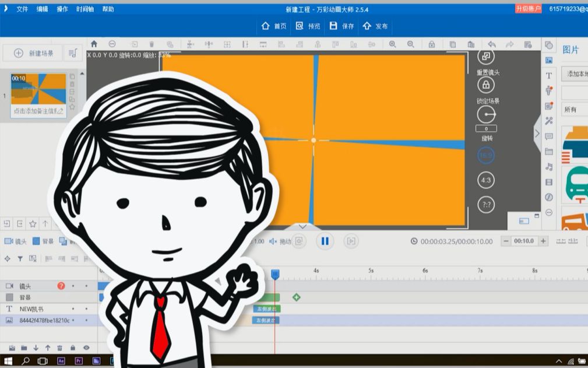This screenshot has width=588, height=368.
Task: Click the green add keyframe diamond on 背景 track
Action: pos(296,297)
